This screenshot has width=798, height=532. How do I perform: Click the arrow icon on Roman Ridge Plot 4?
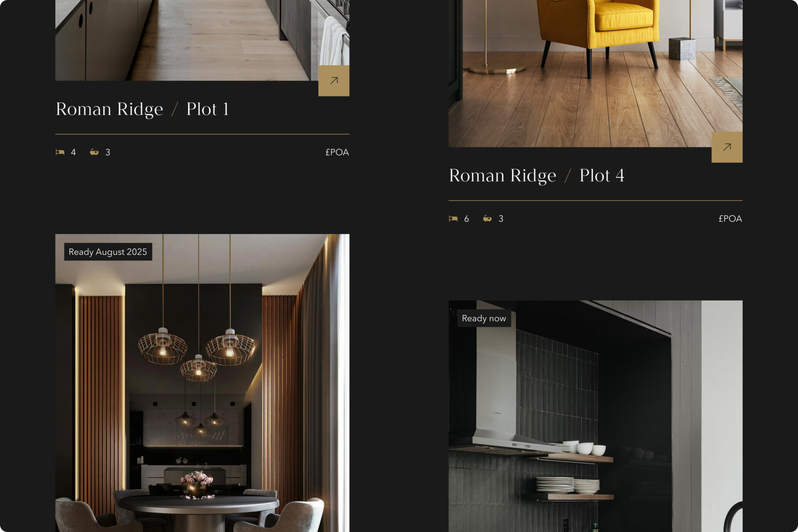[727, 147]
